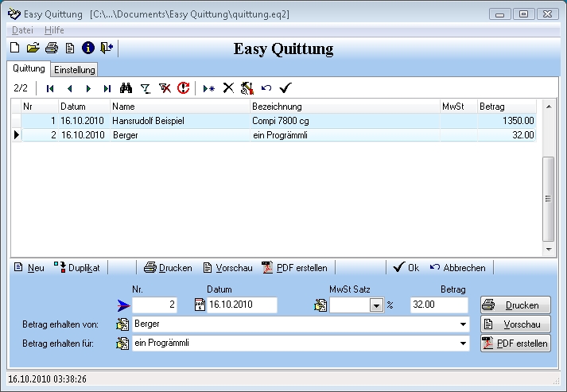Click the binoculars search icon
The width and height of the screenshot is (567, 392).
click(126, 88)
